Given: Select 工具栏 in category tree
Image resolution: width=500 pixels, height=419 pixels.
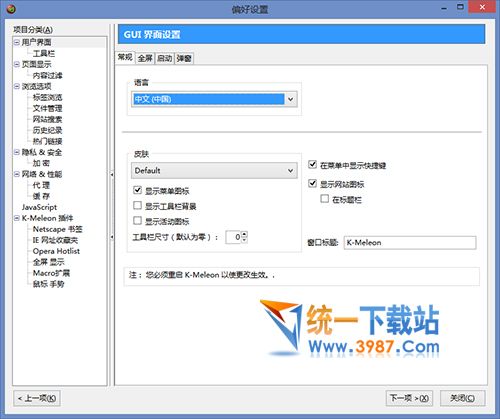Looking at the screenshot, I should [x=44, y=53].
